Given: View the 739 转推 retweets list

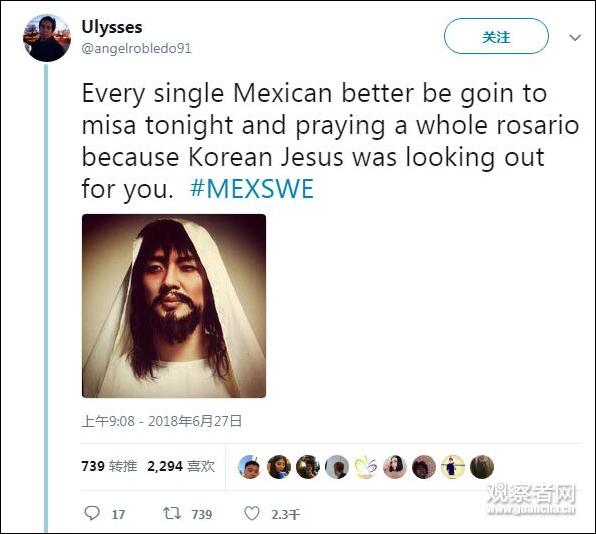Looking at the screenshot, I should point(109,466).
